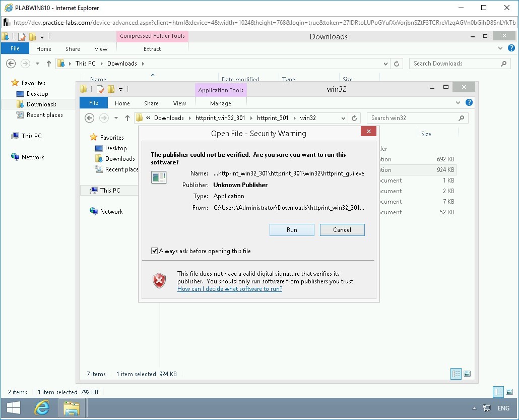519x420 pixels.
Task: Click Help icon in win32 window
Action: [x=469, y=103]
